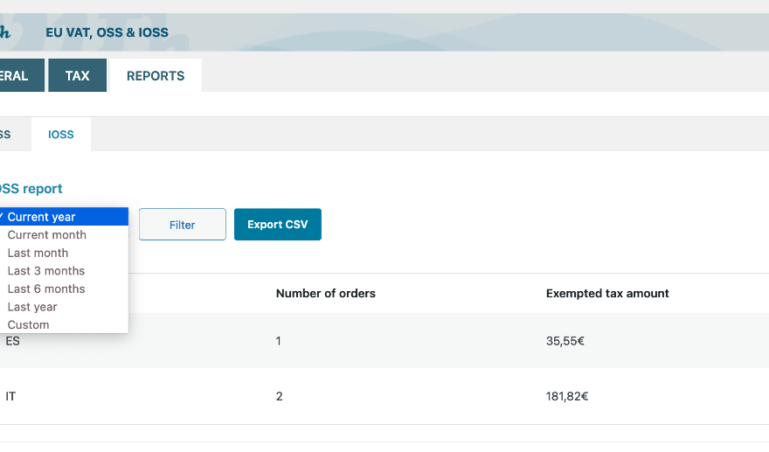Click the Number of orders column header
The height and width of the screenshot is (452, 769).
pyautogui.click(x=326, y=293)
